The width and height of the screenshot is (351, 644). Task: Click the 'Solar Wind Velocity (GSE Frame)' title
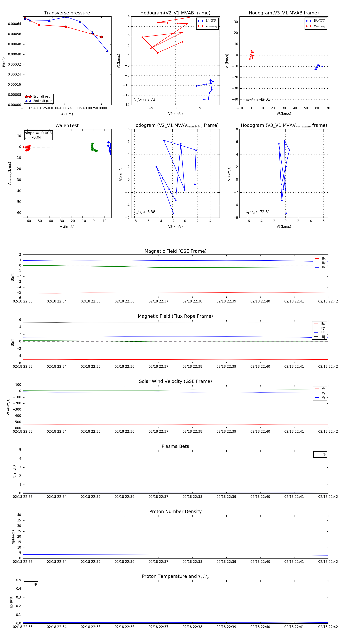pyautogui.click(x=175, y=381)
